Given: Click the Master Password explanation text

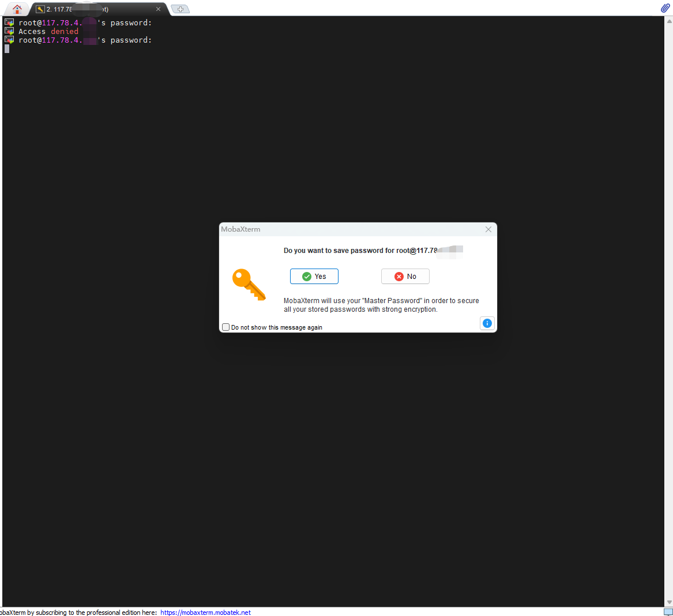Looking at the screenshot, I should [381, 305].
